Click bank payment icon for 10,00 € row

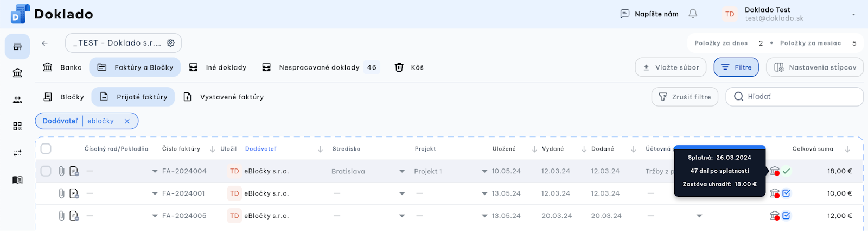click(x=775, y=193)
